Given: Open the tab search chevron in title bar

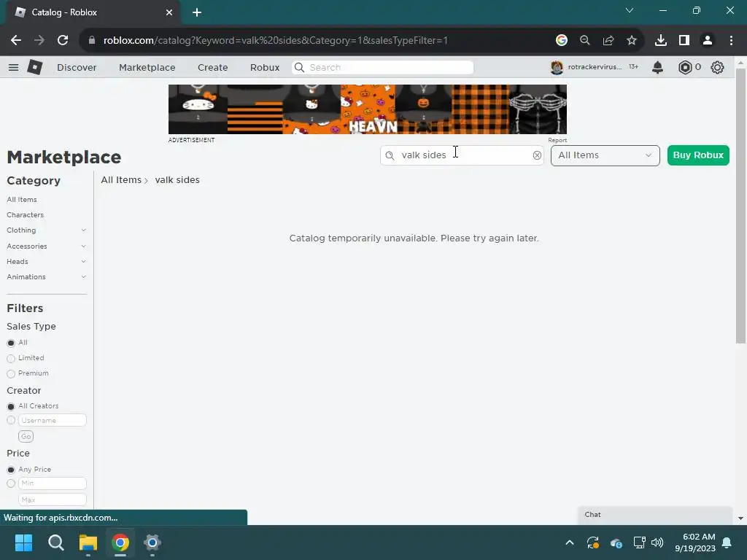Looking at the screenshot, I should [x=630, y=10].
